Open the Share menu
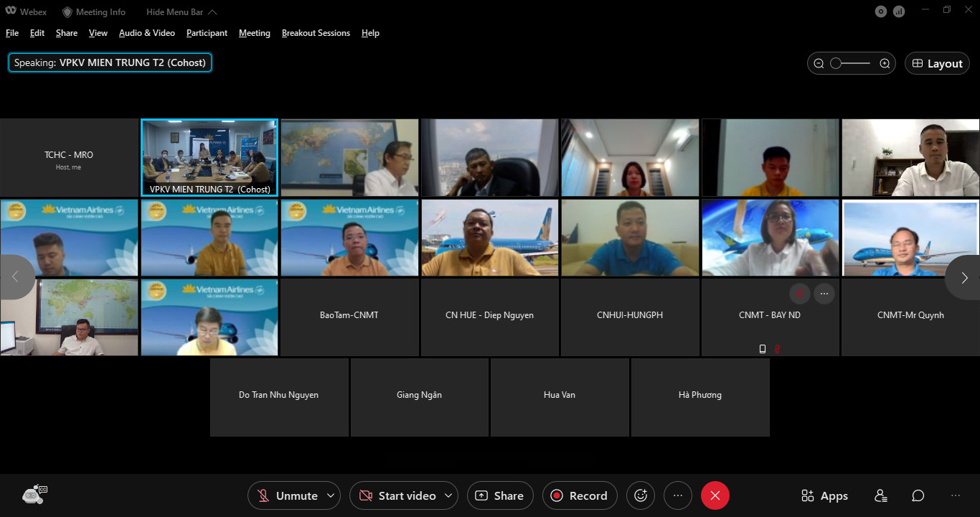 [x=67, y=33]
